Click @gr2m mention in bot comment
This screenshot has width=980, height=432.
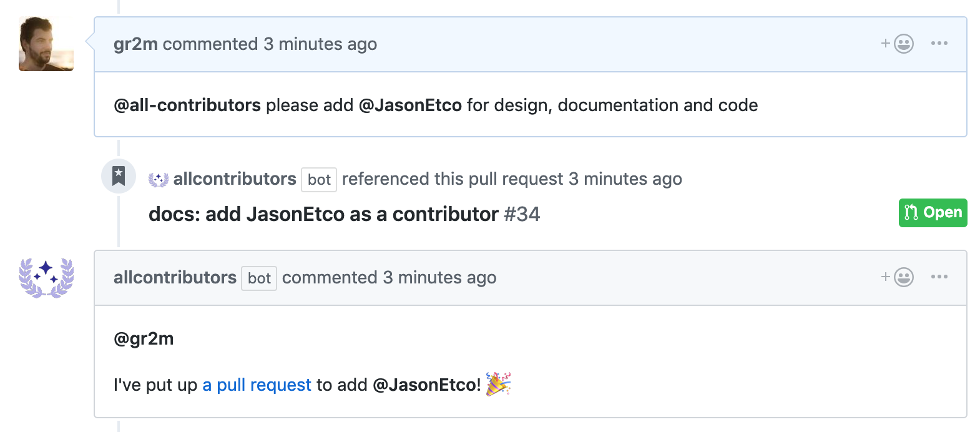[x=144, y=338]
